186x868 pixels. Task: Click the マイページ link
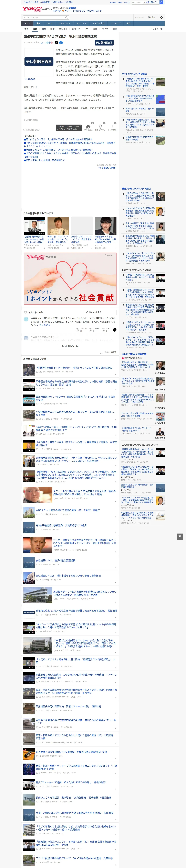(x=139, y=17)
